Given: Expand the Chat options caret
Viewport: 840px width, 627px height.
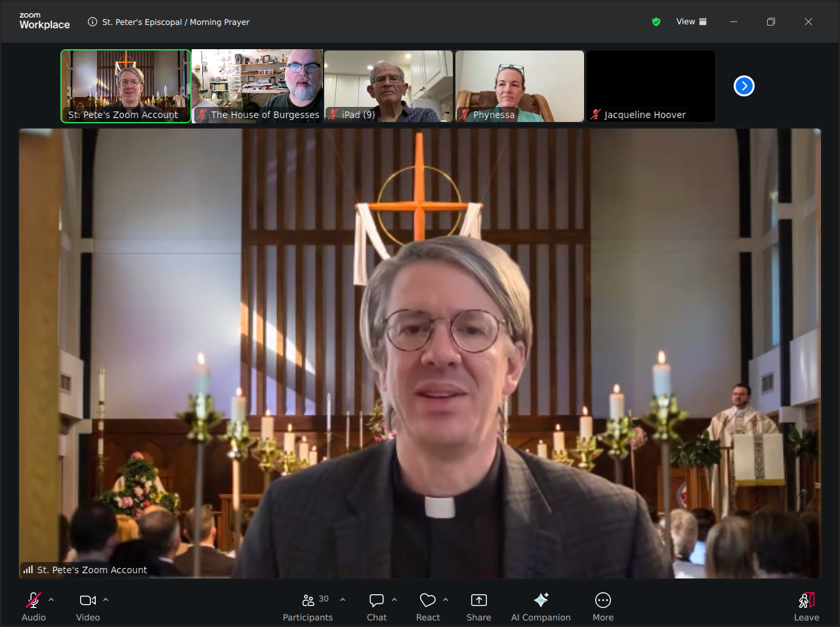Looking at the screenshot, I should click(x=394, y=599).
